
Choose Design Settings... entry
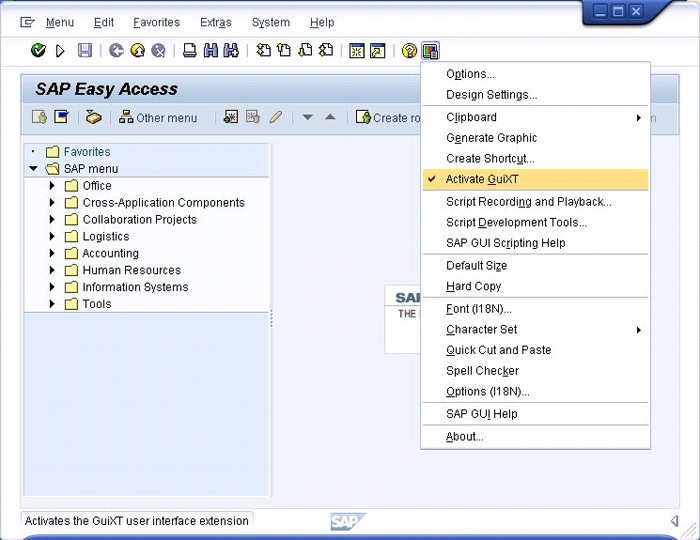[535, 95]
